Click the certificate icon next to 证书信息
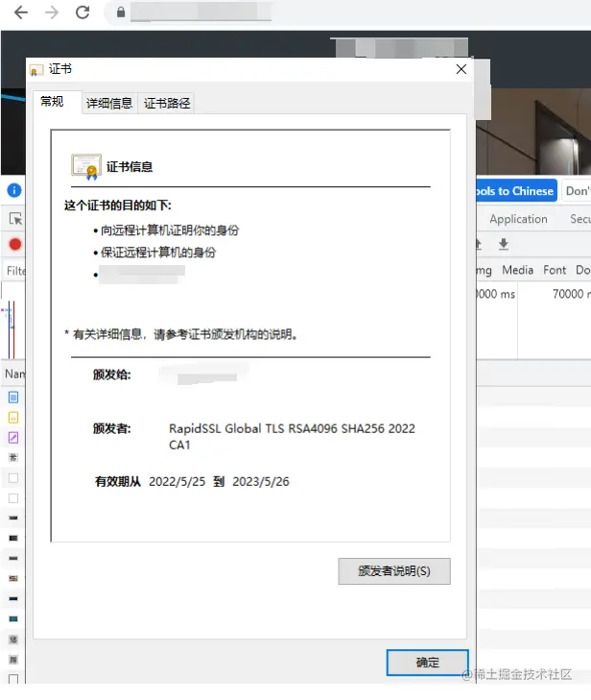 [86, 167]
